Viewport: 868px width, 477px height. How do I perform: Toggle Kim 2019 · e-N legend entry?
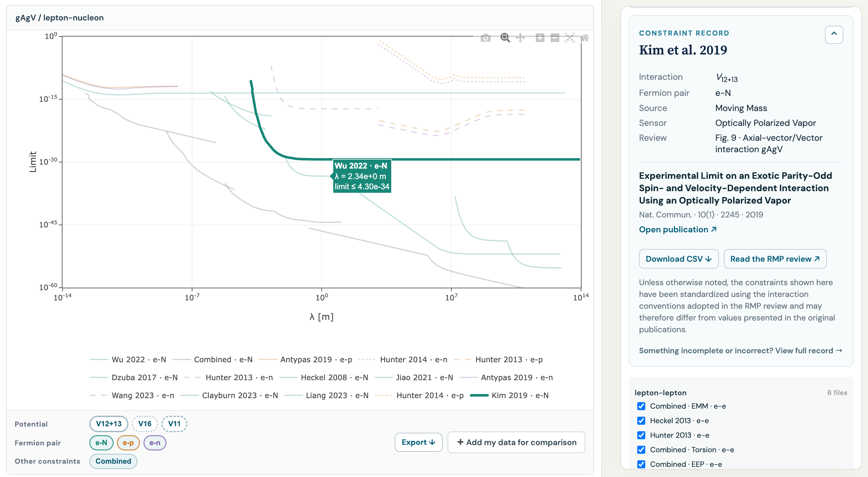[509, 395]
